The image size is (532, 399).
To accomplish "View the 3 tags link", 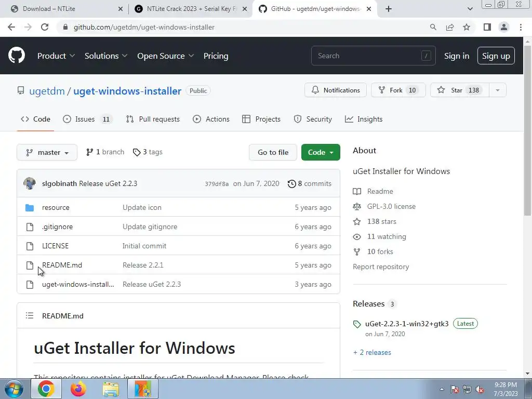I will tap(148, 152).
